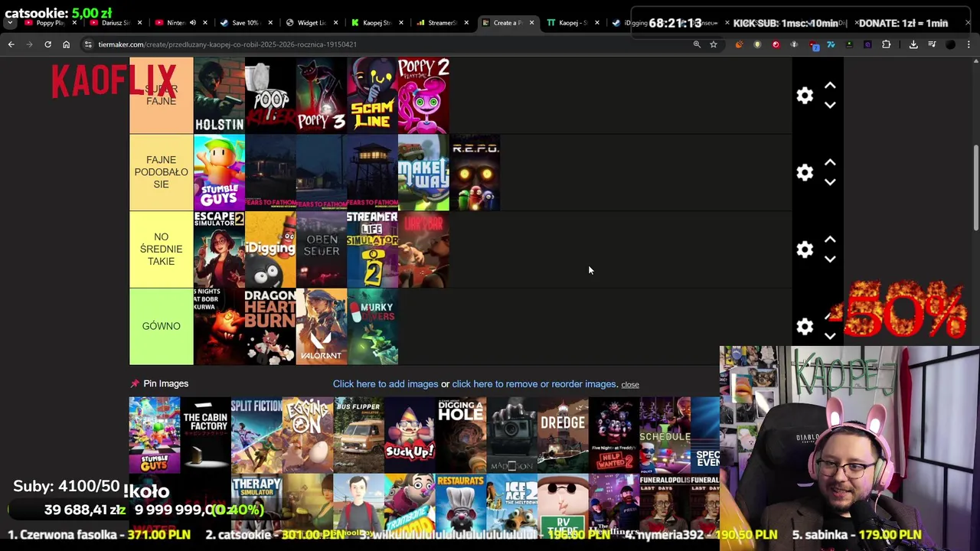Pick Split Fiction from image pool
The width and height of the screenshot is (980, 551).
pos(256,435)
